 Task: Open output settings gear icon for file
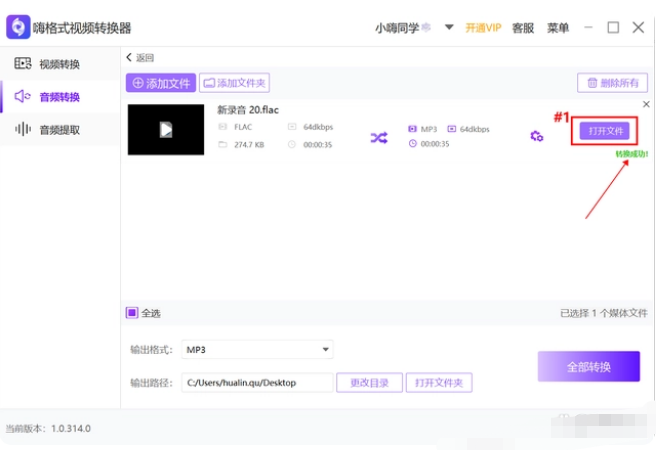536,136
